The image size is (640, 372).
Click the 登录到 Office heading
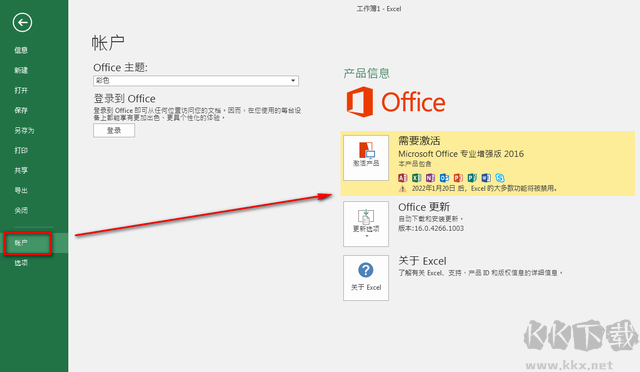(x=124, y=99)
